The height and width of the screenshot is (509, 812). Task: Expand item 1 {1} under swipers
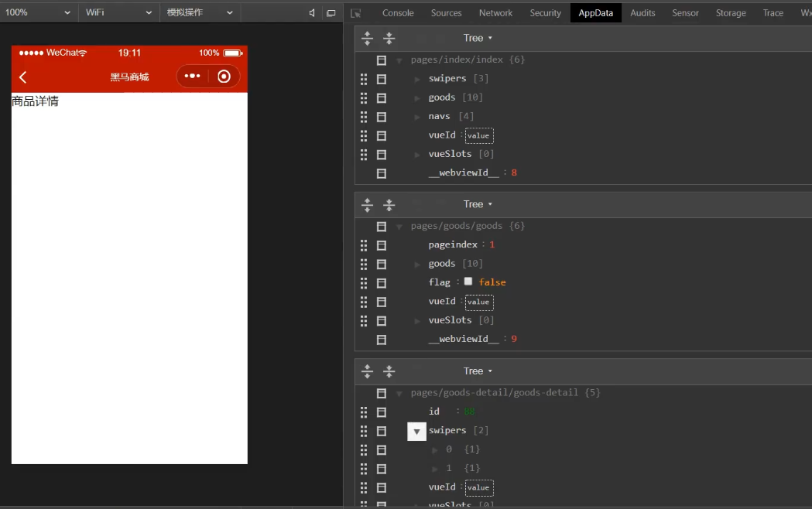coord(434,469)
